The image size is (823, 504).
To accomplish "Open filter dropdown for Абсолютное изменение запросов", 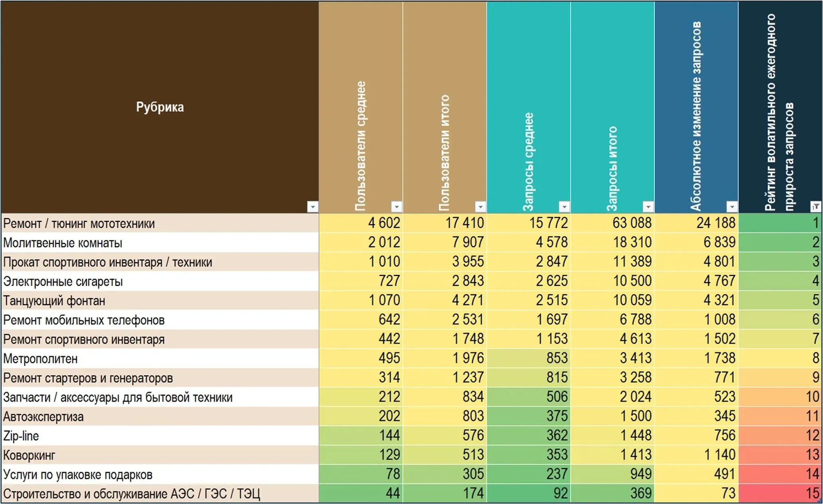I will (732, 207).
